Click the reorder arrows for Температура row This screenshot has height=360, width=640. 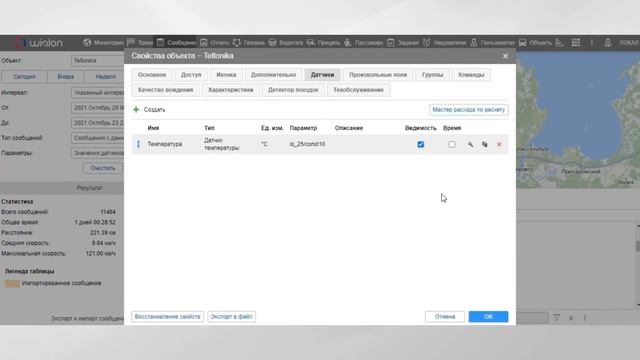click(x=138, y=144)
